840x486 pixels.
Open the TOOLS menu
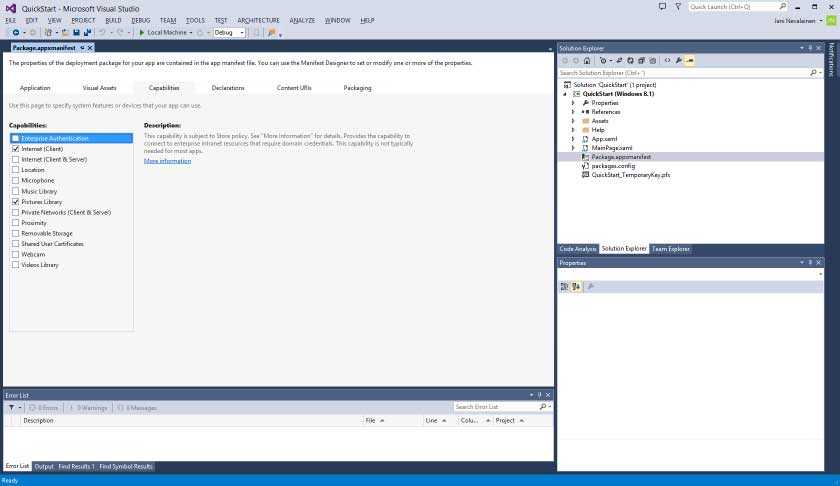point(195,20)
